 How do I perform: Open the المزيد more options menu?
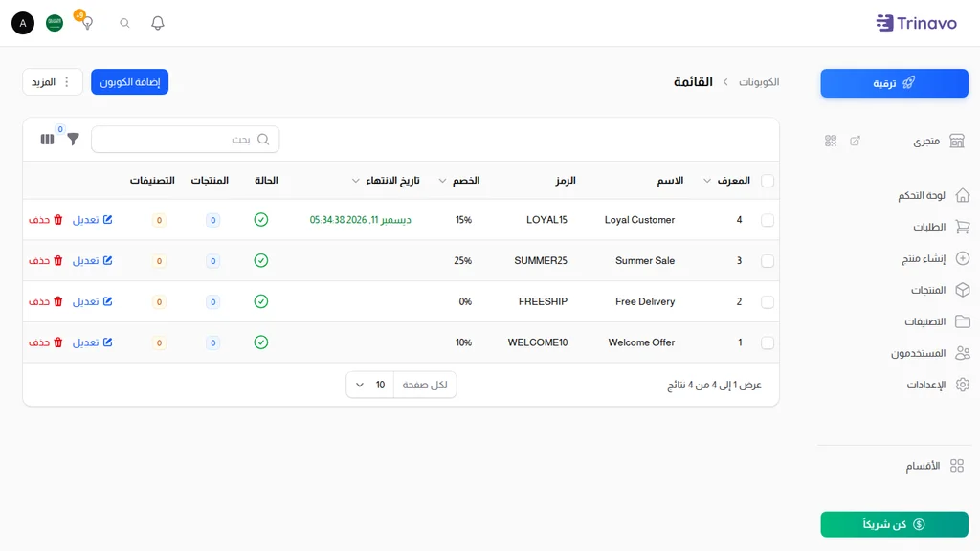53,82
